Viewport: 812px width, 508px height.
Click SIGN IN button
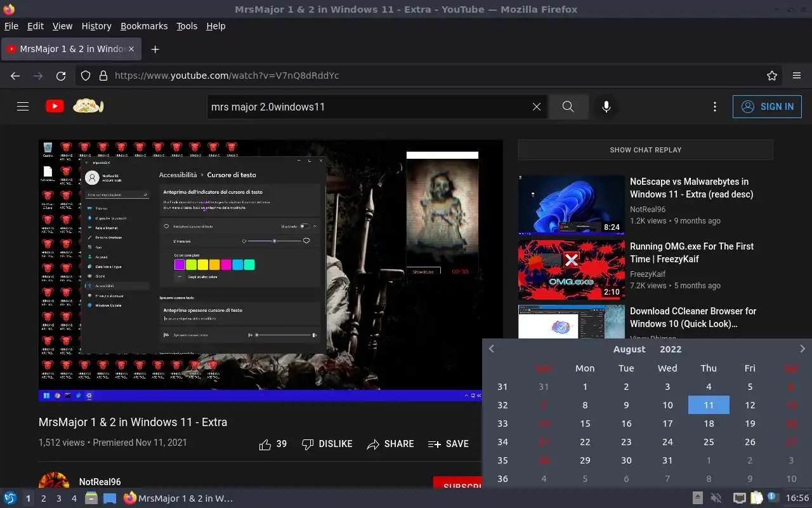tap(767, 107)
